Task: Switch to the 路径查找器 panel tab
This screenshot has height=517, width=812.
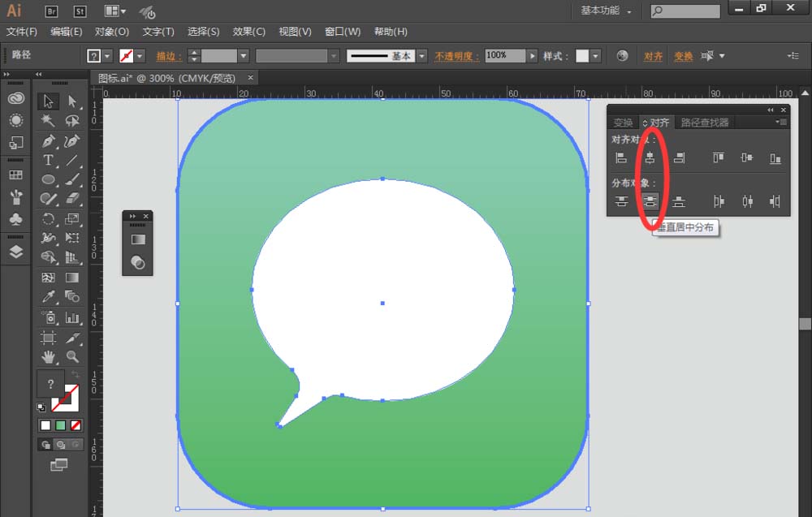Action: [x=705, y=122]
